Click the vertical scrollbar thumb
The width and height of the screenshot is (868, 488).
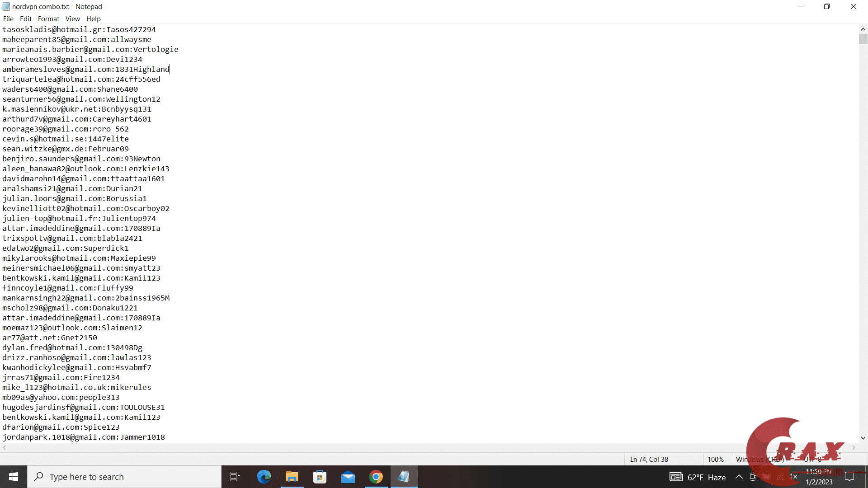[862, 39]
